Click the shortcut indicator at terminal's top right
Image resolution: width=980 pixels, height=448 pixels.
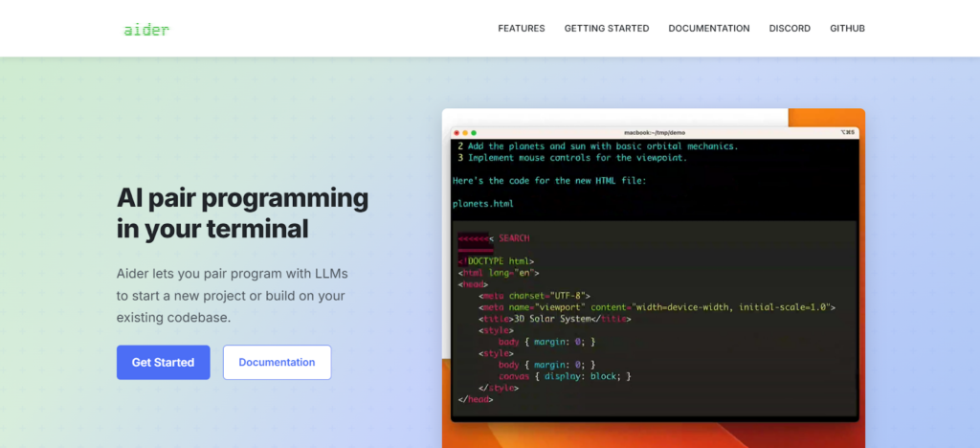click(847, 132)
